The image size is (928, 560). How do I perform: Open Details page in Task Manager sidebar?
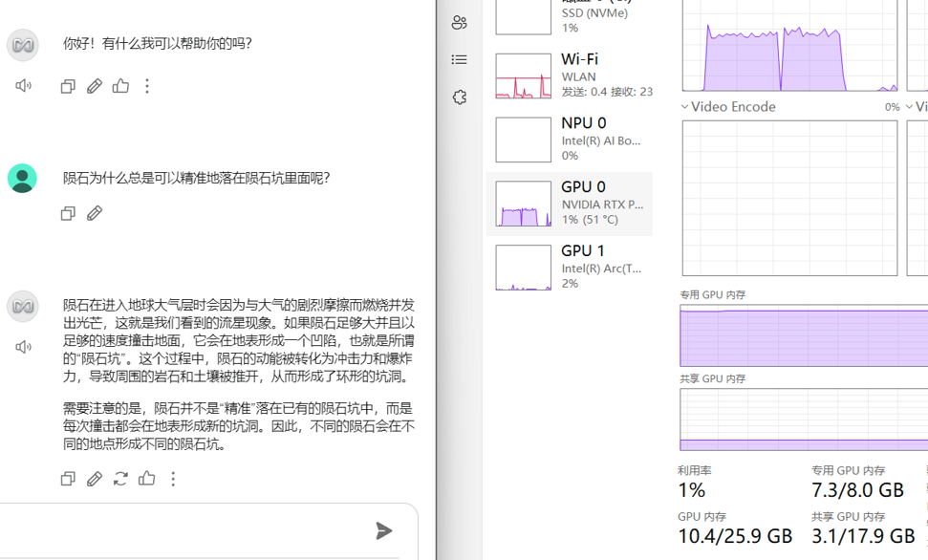coord(460,59)
